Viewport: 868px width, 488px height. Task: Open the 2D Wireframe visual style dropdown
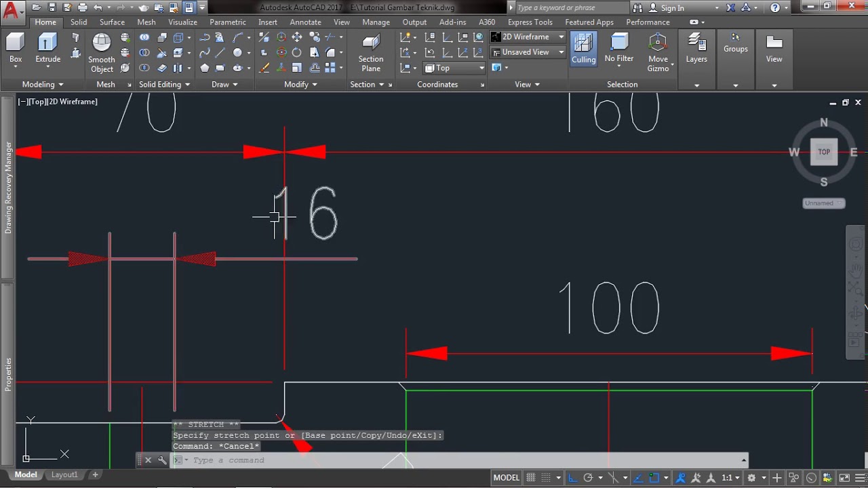click(528, 37)
